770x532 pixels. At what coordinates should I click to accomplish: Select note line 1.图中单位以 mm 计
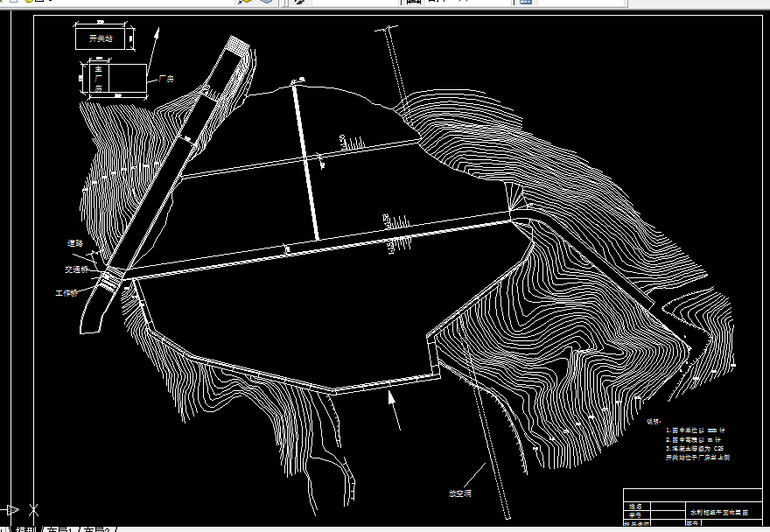696,430
